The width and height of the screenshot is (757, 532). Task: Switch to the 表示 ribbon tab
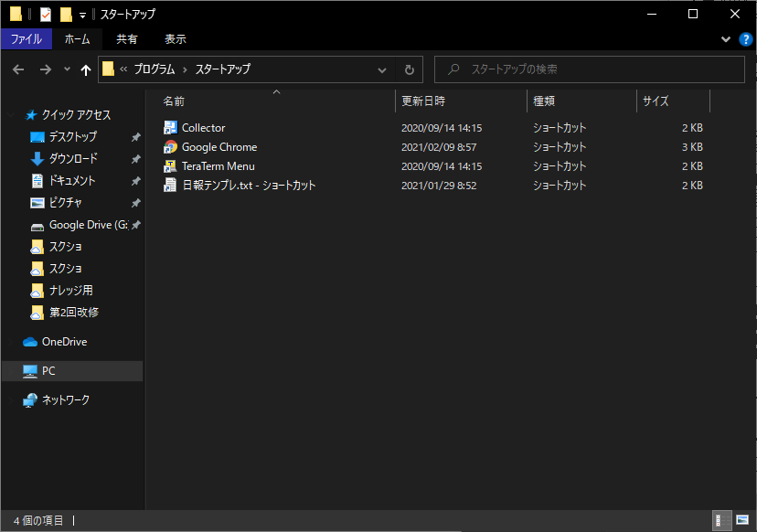point(176,39)
